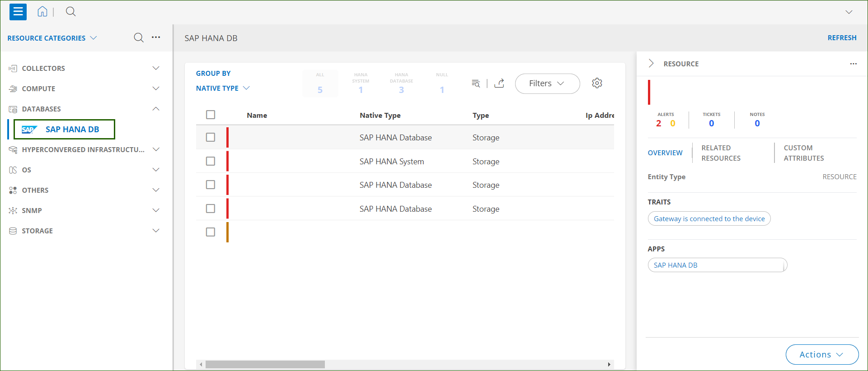868x371 pixels.
Task: Check the third row SAP HANA Database
Action: pyautogui.click(x=211, y=185)
